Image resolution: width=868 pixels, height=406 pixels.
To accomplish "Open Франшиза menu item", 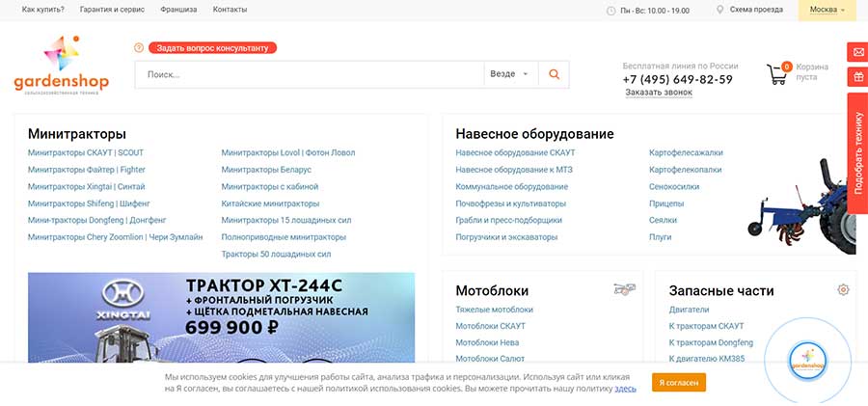I will pyautogui.click(x=178, y=10).
